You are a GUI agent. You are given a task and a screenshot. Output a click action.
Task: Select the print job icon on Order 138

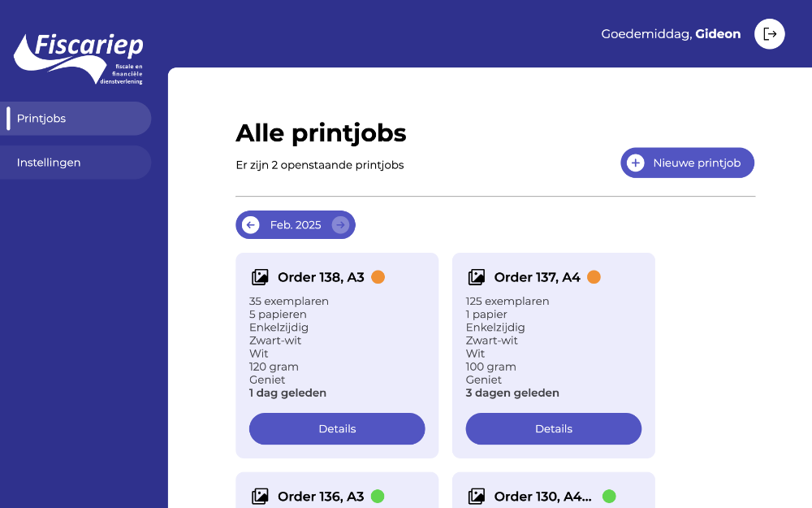click(x=259, y=276)
